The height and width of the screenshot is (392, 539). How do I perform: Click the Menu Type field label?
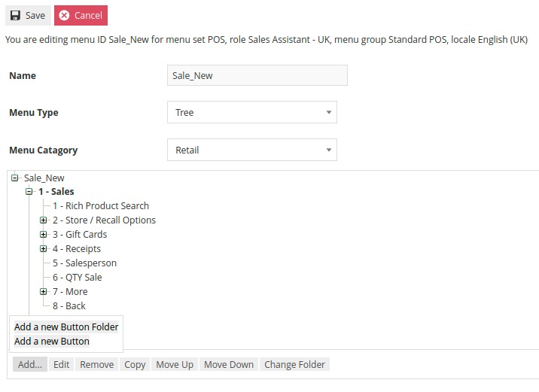(34, 113)
